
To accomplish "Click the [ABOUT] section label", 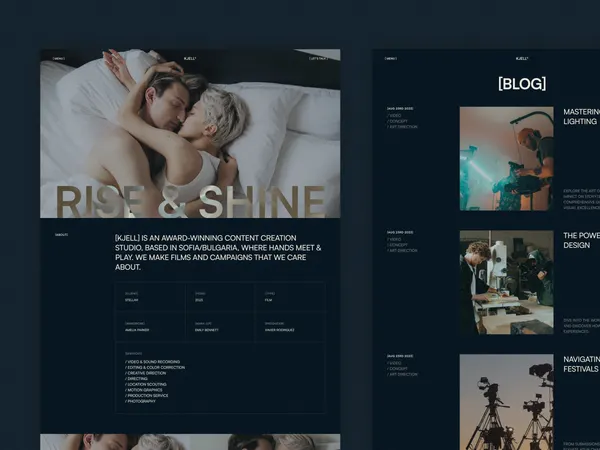I will [62, 235].
